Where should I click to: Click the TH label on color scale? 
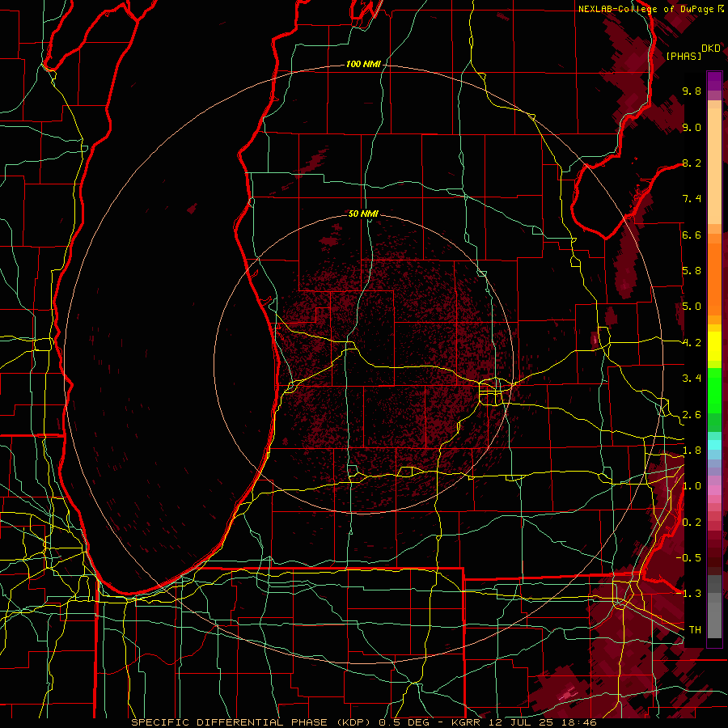[x=695, y=630]
